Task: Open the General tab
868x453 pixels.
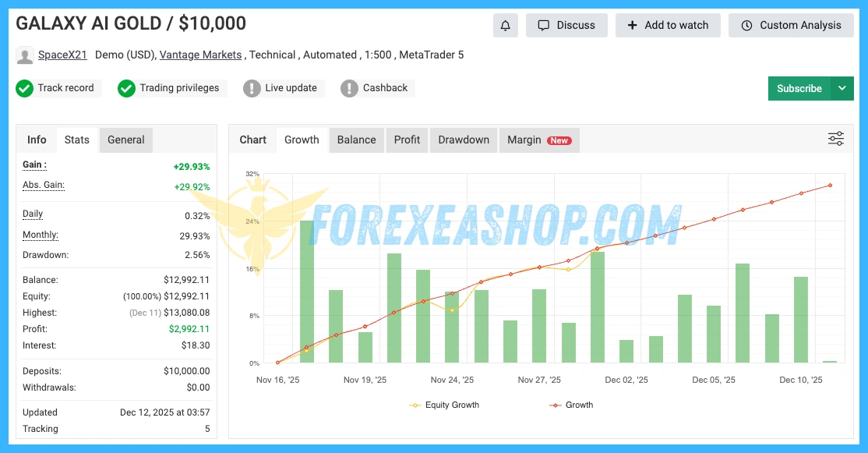Action: 126,140
